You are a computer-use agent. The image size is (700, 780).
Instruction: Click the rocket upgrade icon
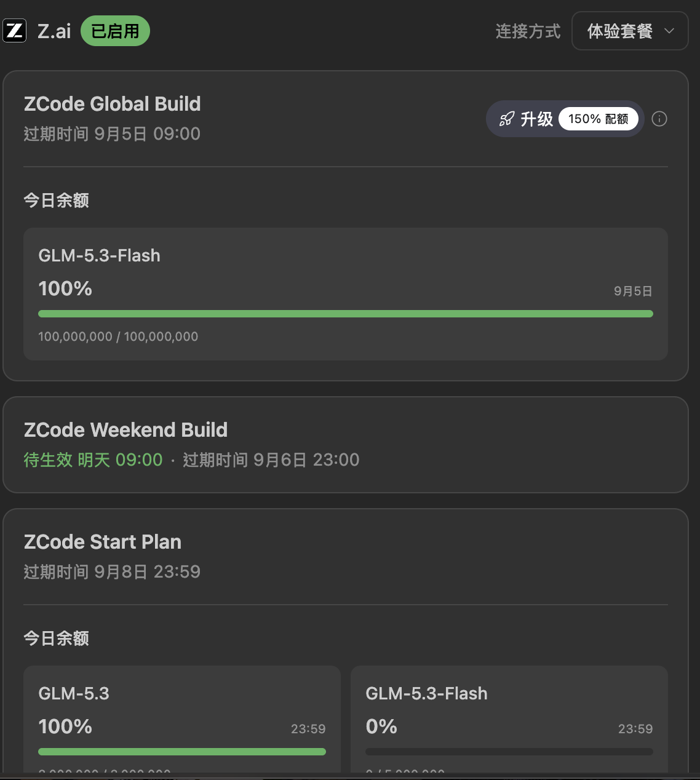[x=507, y=119]
